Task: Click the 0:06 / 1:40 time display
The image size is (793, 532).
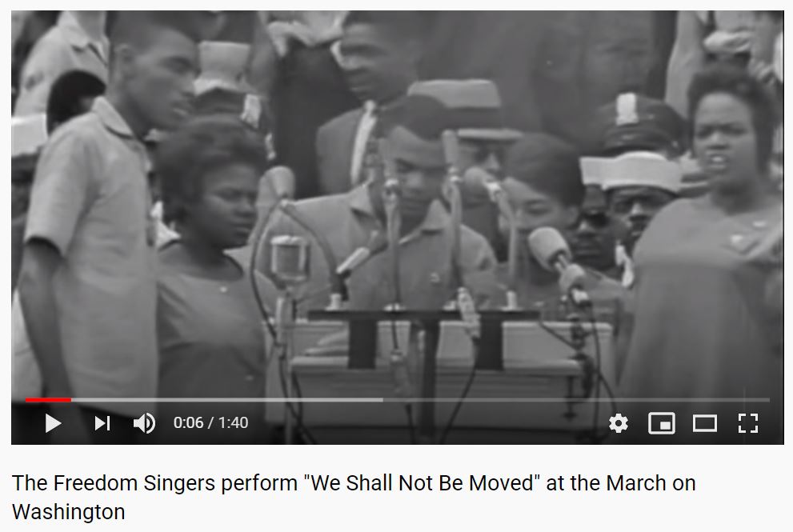Action: pyautogui.click(x=210, y=422)
